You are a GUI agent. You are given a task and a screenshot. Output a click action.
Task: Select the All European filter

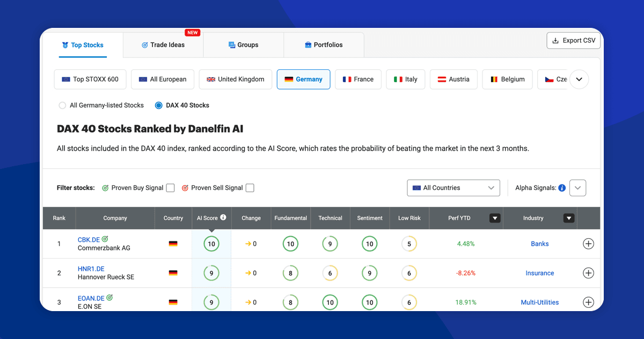[x=163, y=79]
